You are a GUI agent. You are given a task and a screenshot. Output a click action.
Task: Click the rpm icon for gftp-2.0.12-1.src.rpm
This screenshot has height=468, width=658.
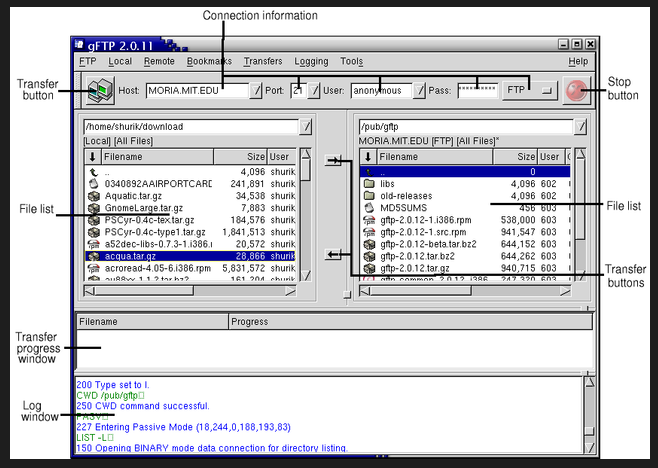(369, 232)
